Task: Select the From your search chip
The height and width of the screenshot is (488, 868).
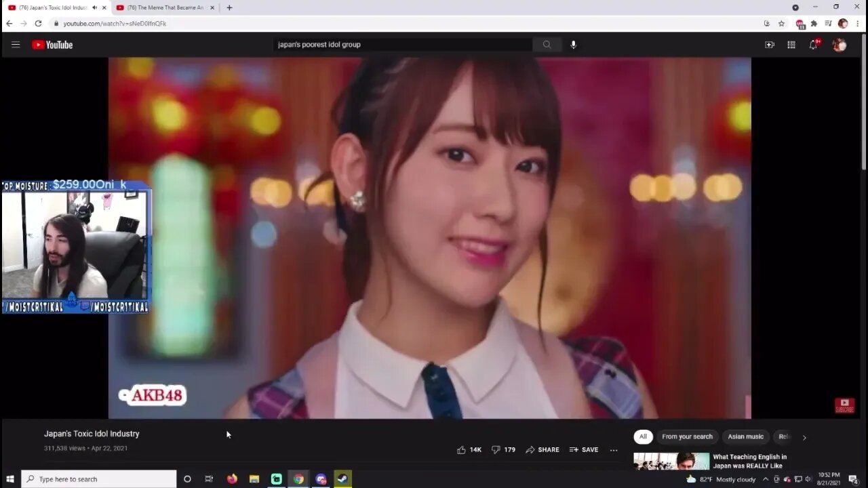Action: (x=687, y=436)
